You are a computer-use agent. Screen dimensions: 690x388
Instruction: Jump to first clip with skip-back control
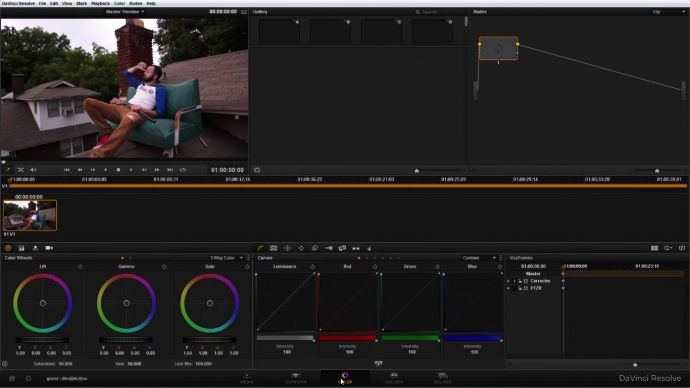click(67, 170)
